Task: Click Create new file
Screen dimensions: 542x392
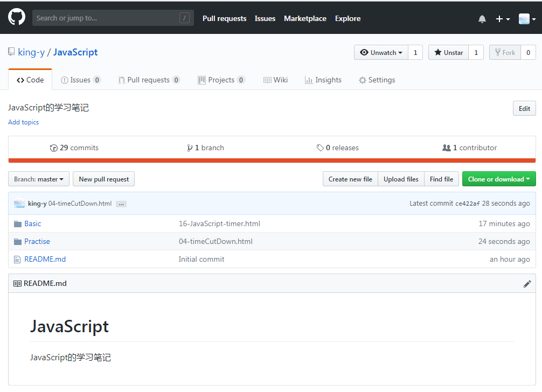Action: [350, 179]
